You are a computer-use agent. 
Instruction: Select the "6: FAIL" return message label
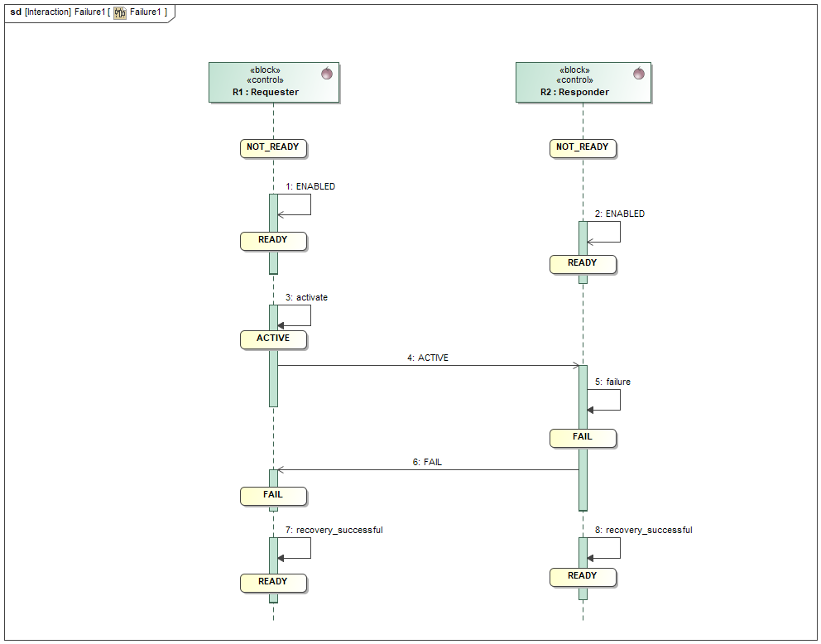point(427,463)
